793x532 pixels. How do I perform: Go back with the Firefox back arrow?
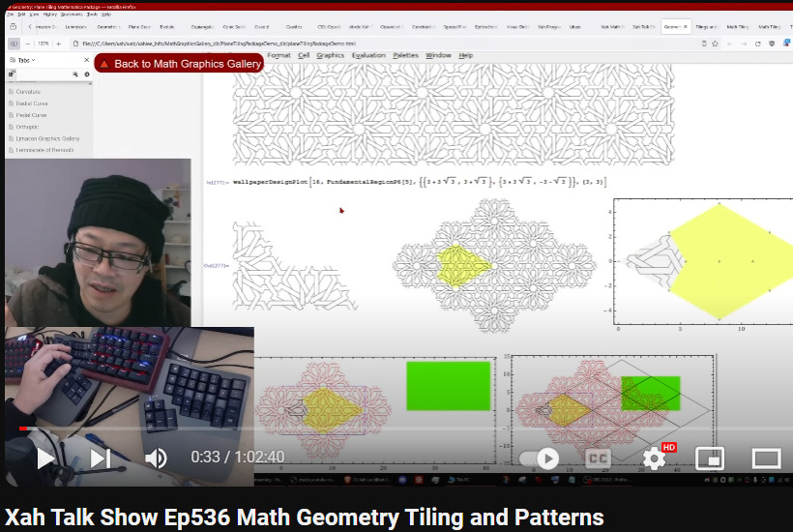pyautogui.click(x=730, y=44)
